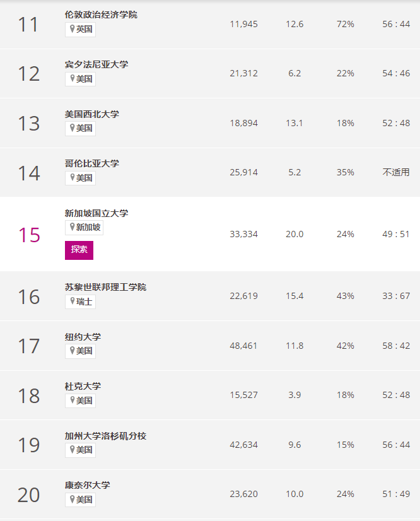Click 美国 location pin under 杜克大学
Viewport: 420px width, 521px height.
point(81,401)
